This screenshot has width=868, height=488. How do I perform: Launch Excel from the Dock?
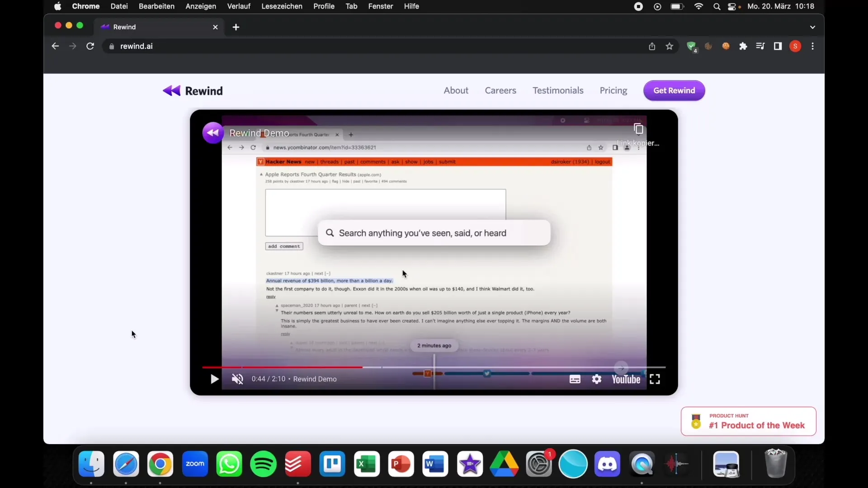(x=367, y=464)
